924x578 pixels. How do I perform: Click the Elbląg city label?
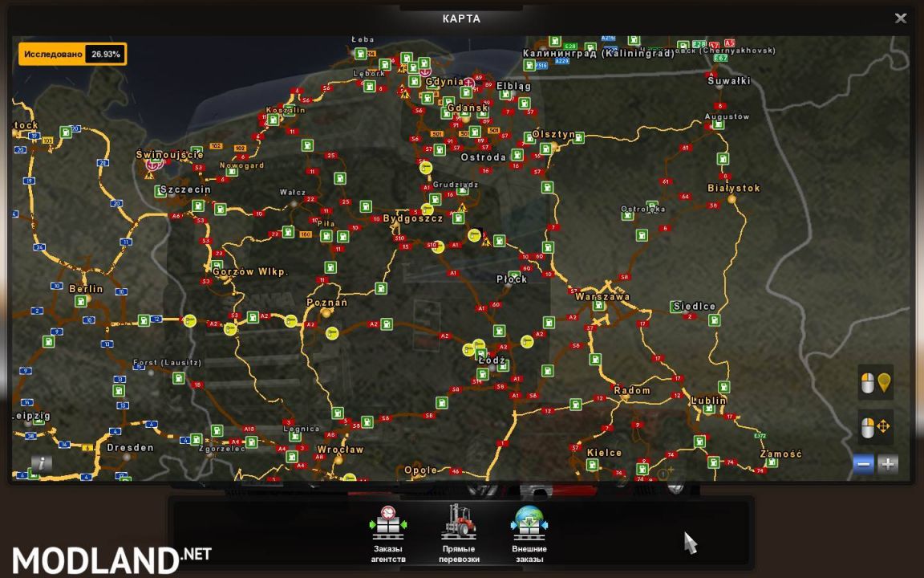(x=513, y=86)
